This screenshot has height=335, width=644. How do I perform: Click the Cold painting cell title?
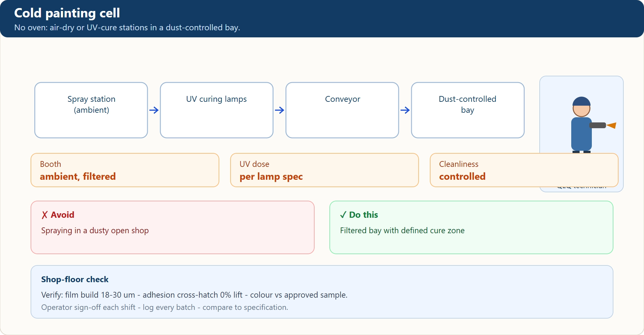tap(67, 13)
